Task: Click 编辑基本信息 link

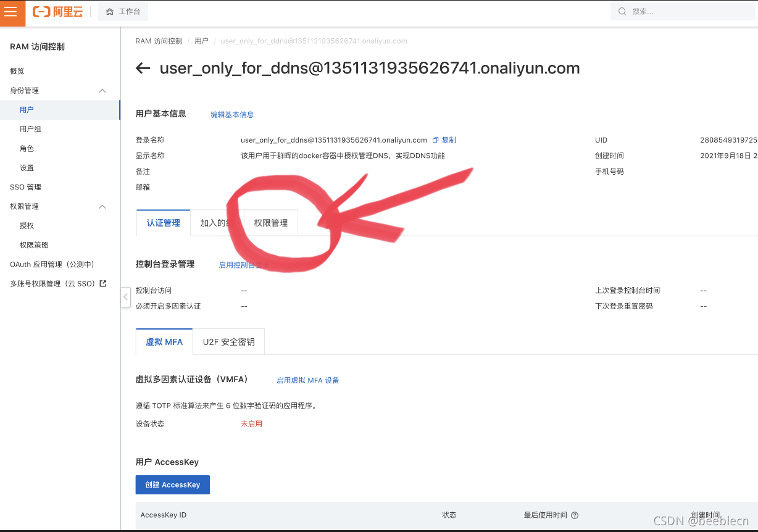Action: point(232,115)
